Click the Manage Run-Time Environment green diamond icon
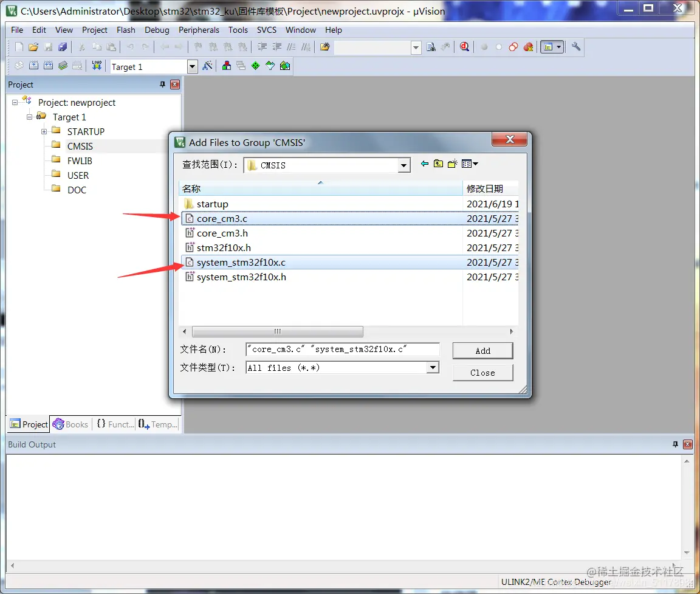 point(255,66)
